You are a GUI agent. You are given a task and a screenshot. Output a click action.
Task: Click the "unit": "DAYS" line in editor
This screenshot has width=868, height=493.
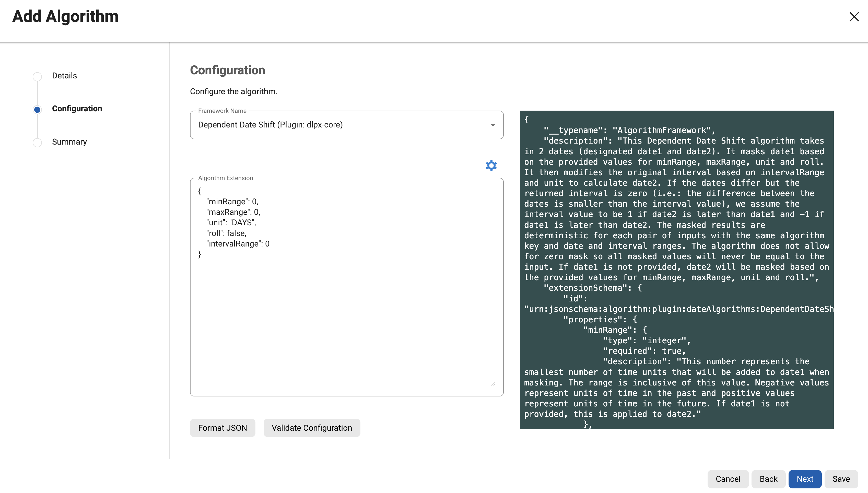231,222
